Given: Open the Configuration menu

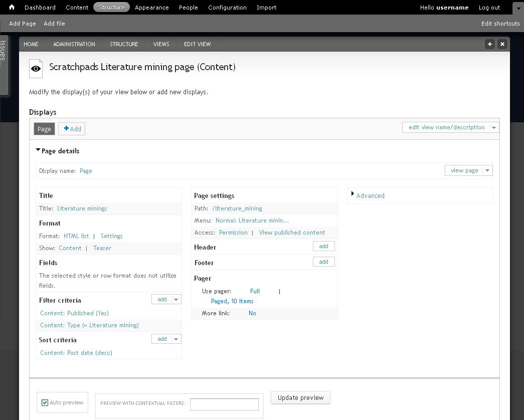Looking at the screenshot, I should click(x=227, y=8).
